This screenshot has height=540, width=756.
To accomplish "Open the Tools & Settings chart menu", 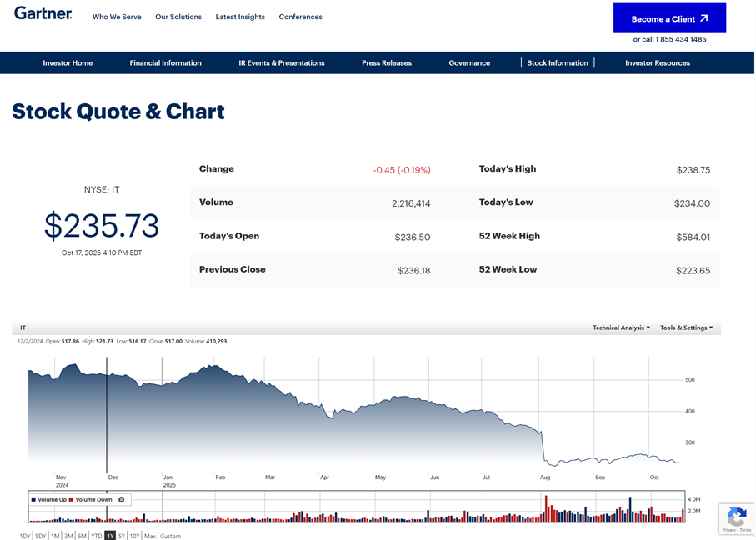I will pos(686,327).
